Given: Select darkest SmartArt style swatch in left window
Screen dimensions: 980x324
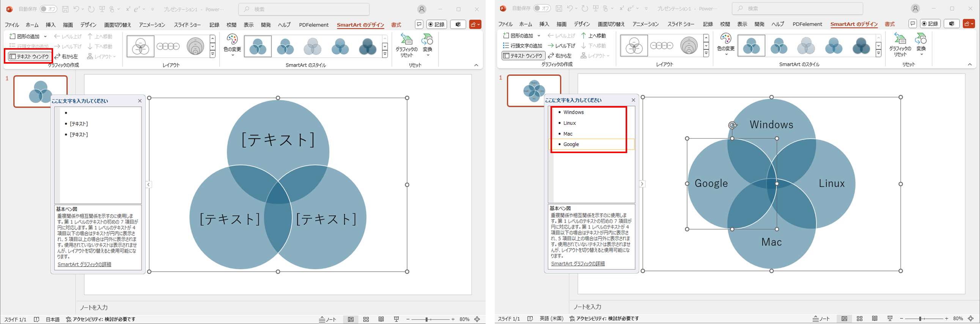Looking at the screenshot, I should [368, 46].
